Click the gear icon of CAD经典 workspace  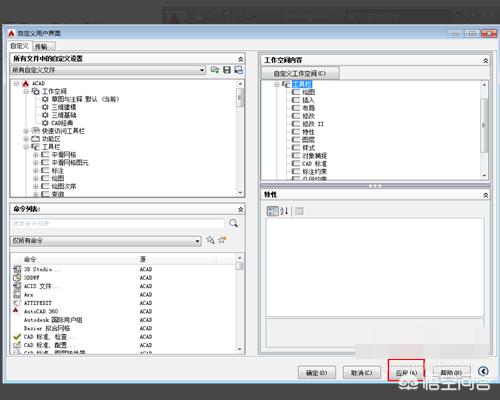pos(45,123)
